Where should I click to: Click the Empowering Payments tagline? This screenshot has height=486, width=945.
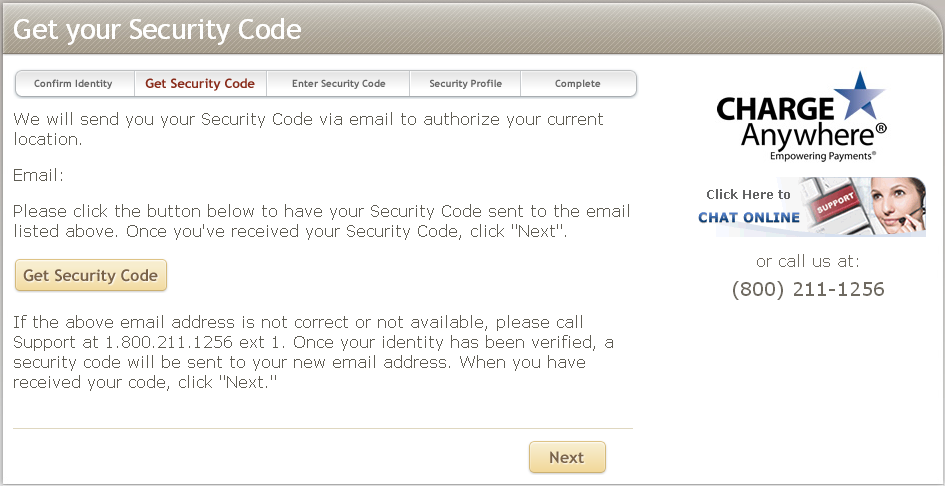point(822,156)
